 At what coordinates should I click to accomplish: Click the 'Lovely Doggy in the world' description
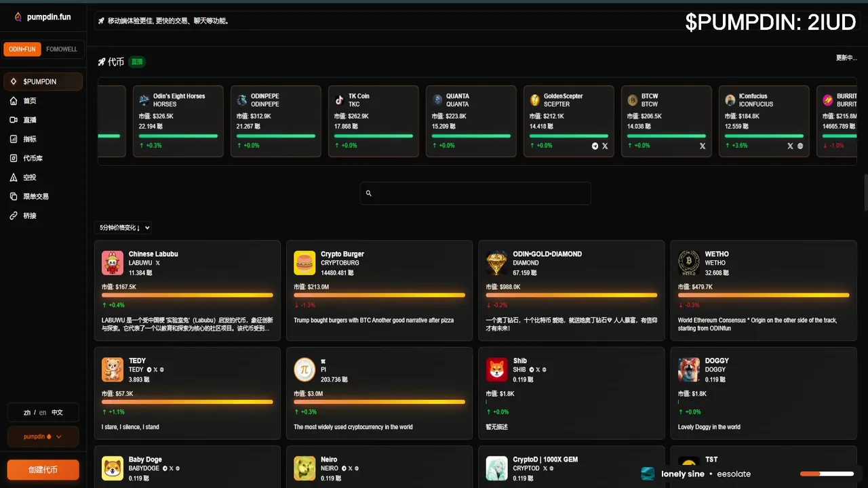709,427
